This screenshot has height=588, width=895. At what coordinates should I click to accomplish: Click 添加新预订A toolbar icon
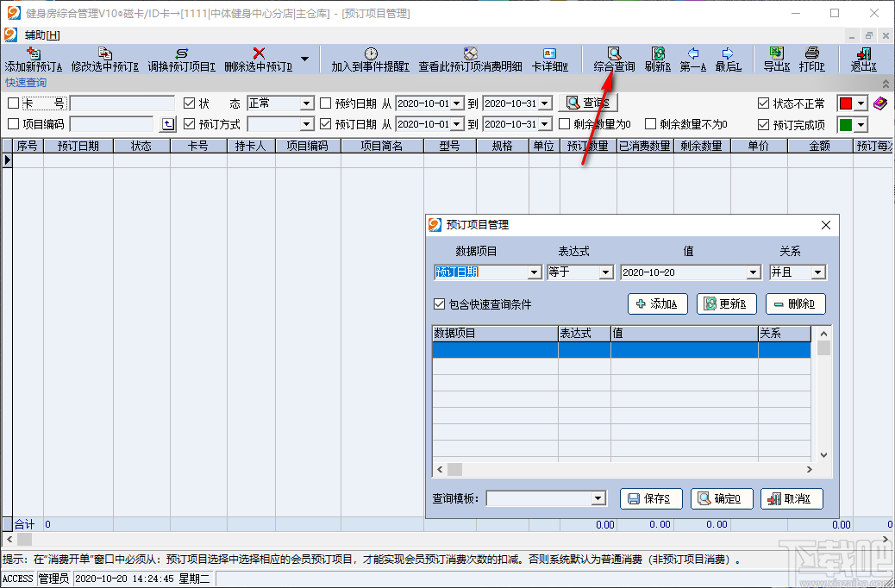[33, 53]
